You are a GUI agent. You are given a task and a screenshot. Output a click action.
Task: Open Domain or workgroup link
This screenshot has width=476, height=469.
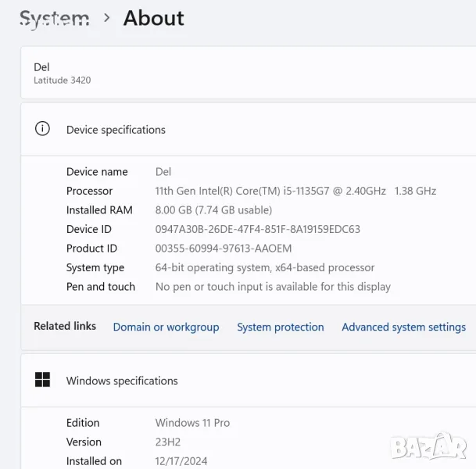pos(166,327)
